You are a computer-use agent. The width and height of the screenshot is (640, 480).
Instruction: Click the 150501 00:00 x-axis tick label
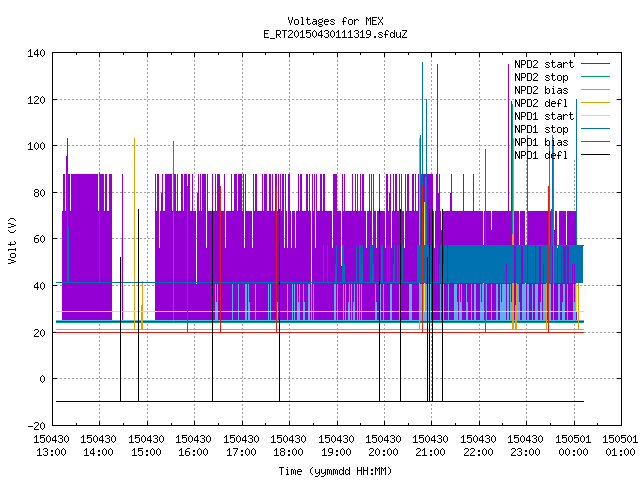coord(573,446)
